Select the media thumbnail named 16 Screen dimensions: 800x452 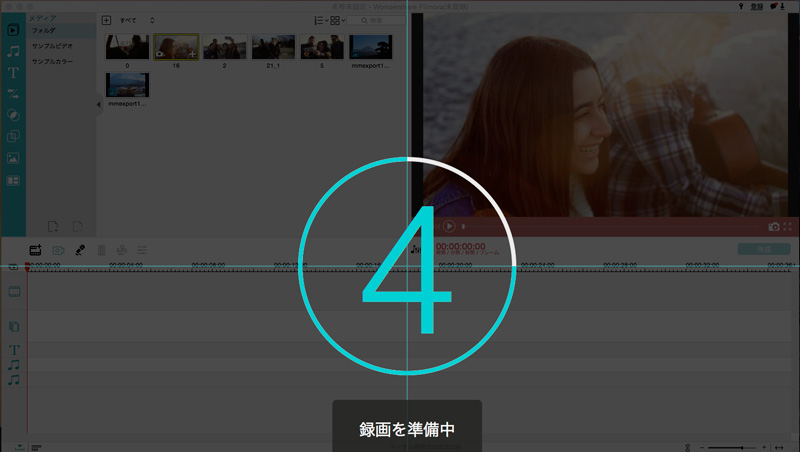[x=176, y=47]
